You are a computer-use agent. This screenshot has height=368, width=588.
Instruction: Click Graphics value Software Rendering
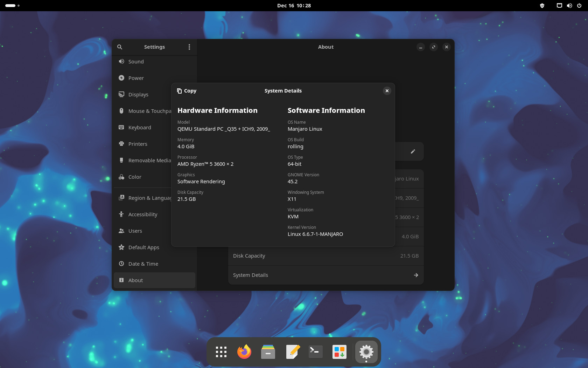coord(201,182)
